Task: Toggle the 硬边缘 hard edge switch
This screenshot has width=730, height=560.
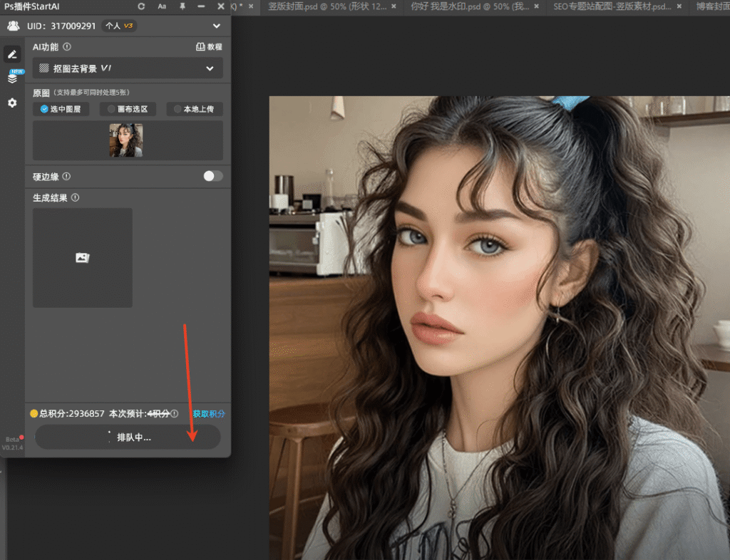Action: [212, 176]
